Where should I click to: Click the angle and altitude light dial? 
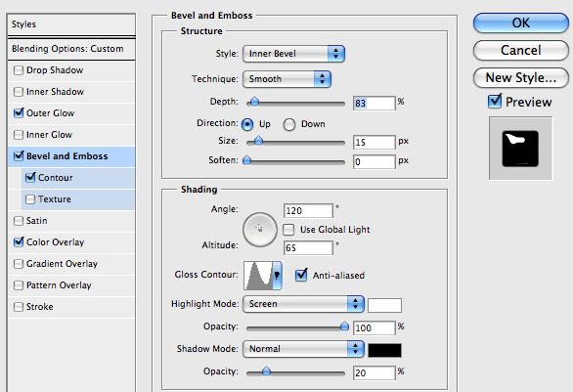tap(260, 230)
